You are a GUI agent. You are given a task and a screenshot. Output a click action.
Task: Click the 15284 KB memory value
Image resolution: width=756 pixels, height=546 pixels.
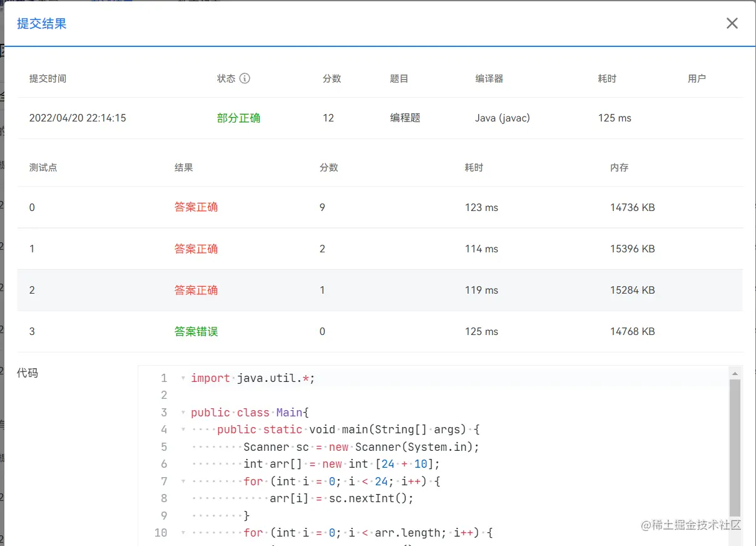(x=632, y=290)
